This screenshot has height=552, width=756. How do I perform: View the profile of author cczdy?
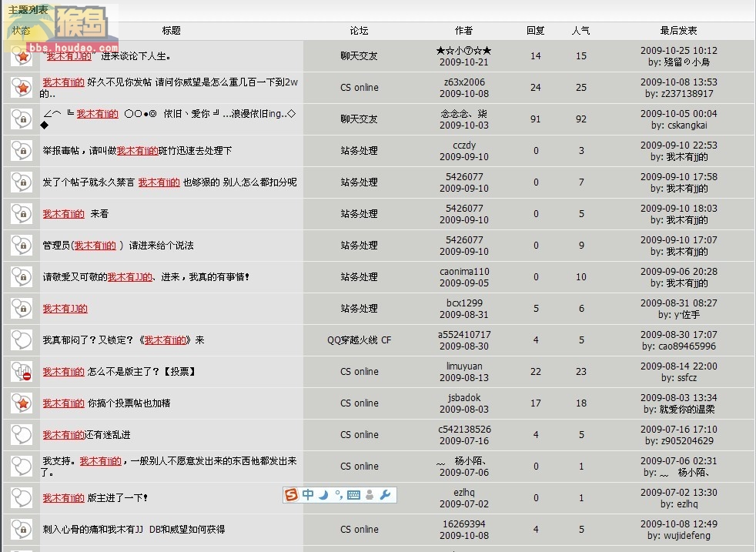click(x=464, y=145)
